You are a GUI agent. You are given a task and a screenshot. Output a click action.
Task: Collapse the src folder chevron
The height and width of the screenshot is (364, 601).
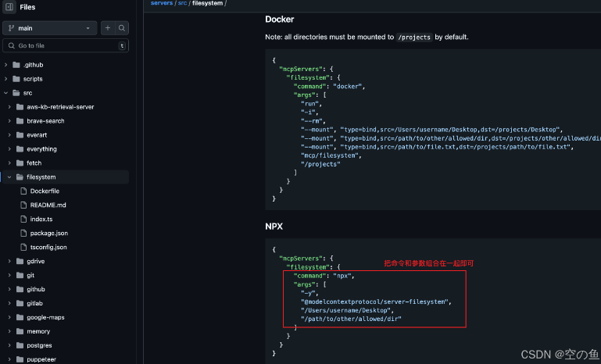click(x=6, y=93)
